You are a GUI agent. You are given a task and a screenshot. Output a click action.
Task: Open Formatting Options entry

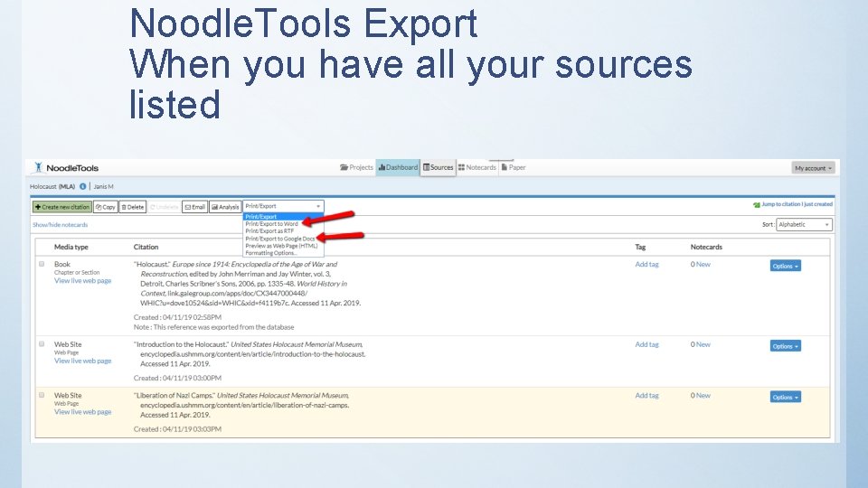pyautogui.click(x=270, y=253)
